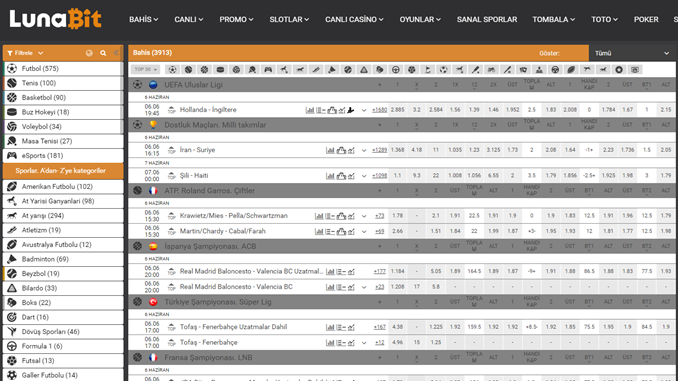
Task: Toggle the TOP pin for Martin/Chardy - Cabal/Farah
Action: coord(172,231)
